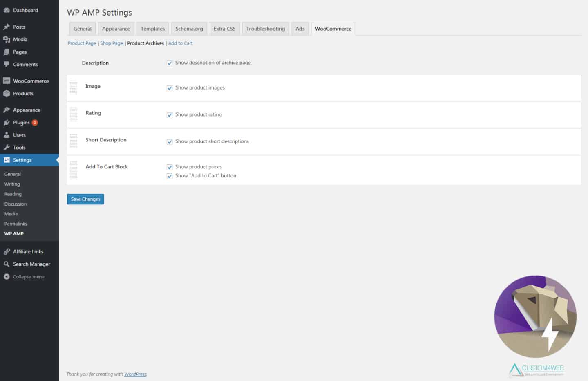Open the Appearance settings tab
The width and height of the screenshot is (588, 381).
pyautogui.click(x=116, y=29)
